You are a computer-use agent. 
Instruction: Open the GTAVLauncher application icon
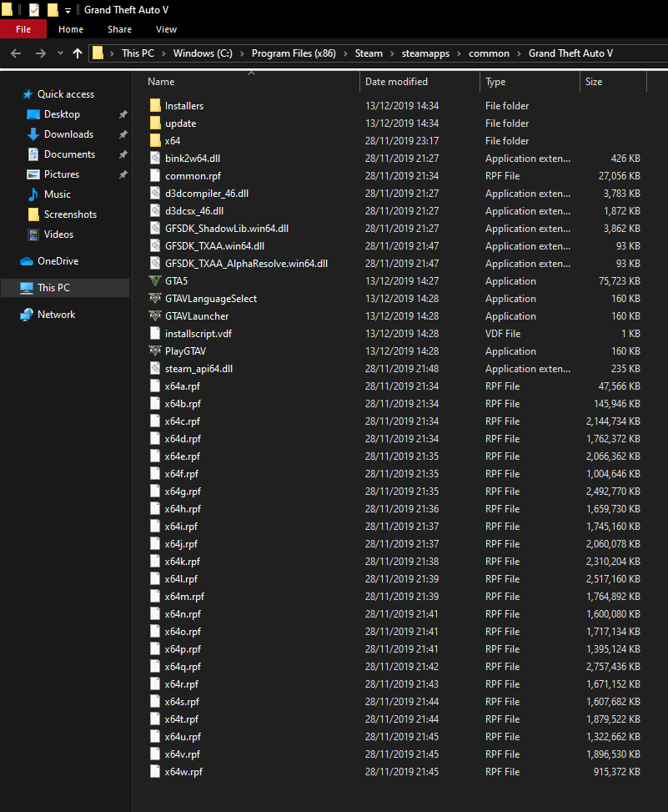click(155, 315)
